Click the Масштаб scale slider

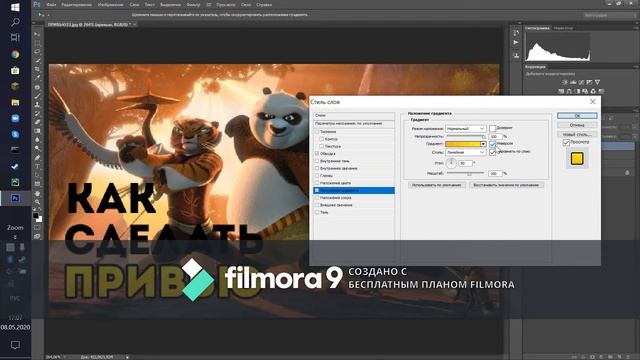point(466,173)
